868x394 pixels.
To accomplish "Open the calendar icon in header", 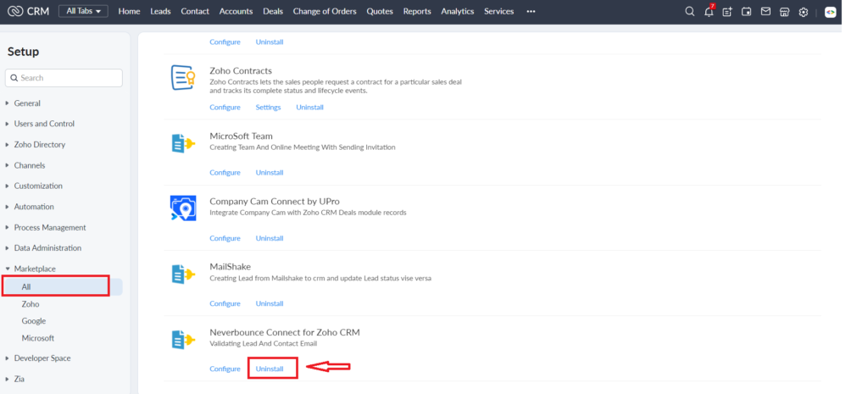I will coord(746,12).
